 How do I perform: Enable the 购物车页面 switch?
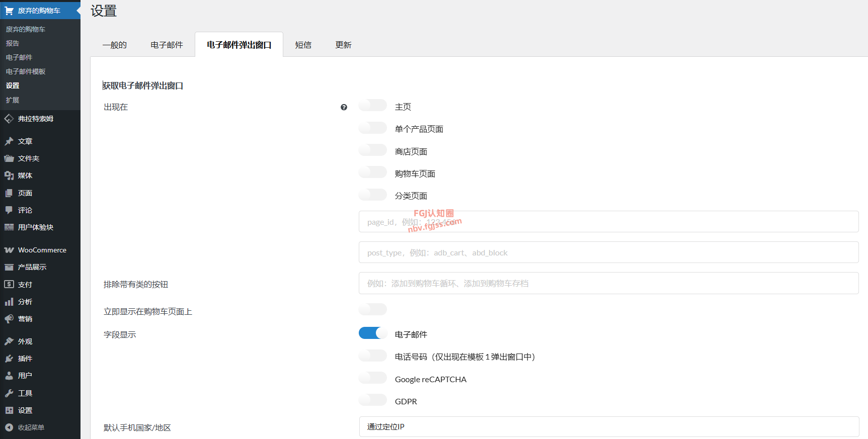click(373, 172)
